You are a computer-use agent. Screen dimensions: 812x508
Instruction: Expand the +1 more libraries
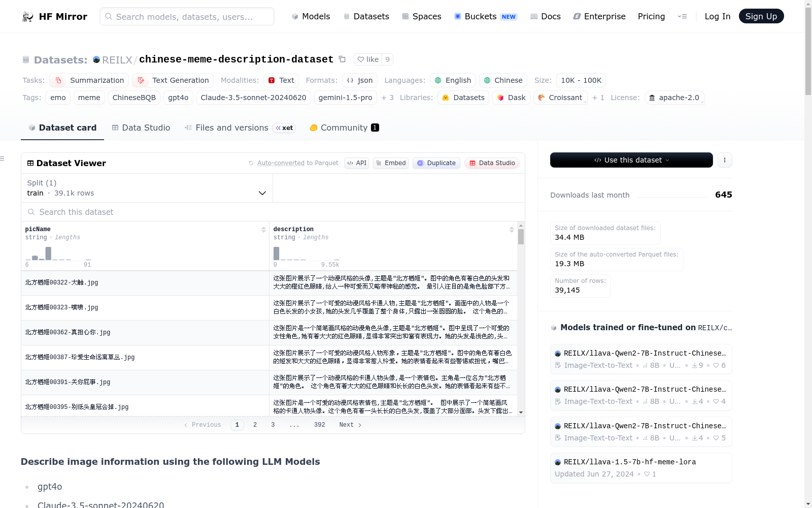598,98
